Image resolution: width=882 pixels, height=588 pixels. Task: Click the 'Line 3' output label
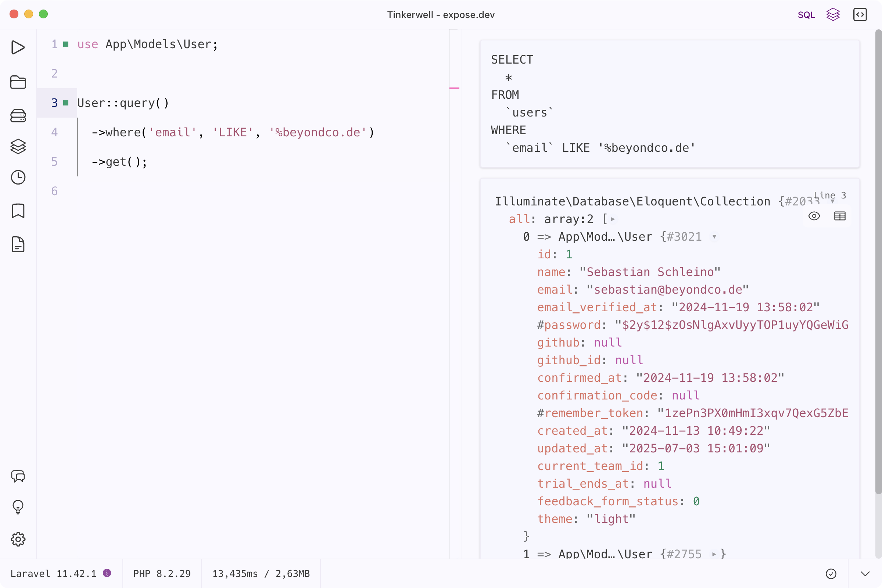coord(829,196)
